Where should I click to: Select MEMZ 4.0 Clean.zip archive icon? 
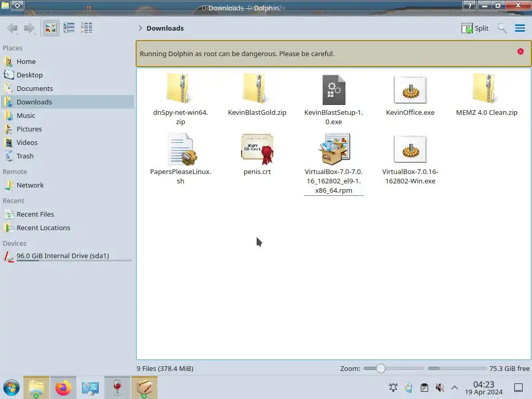coord(486,89)
